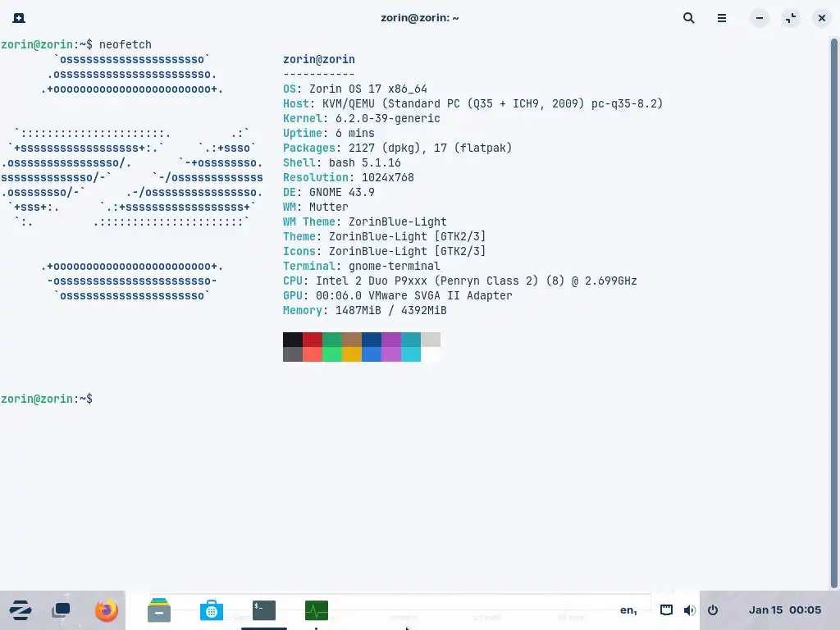This screenshot has height=630, width=840.
Task: Show the activities overview workspaces icon
Action: click(61, 610)
